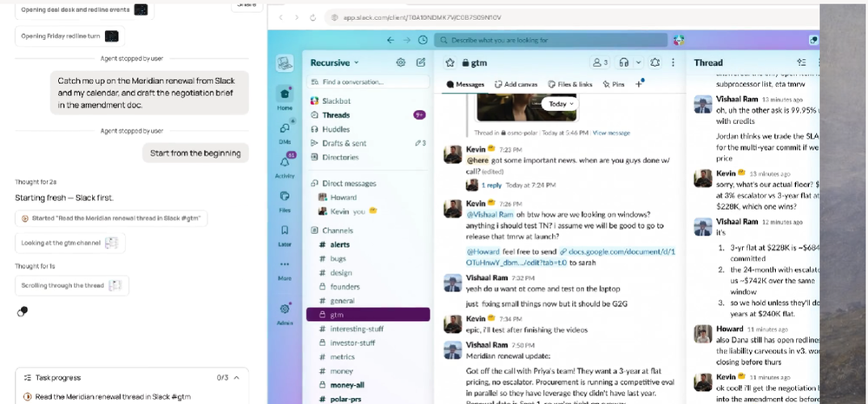Open the interesting-stuff channel
The image size is (868, 404).
[x=367, y=329]
